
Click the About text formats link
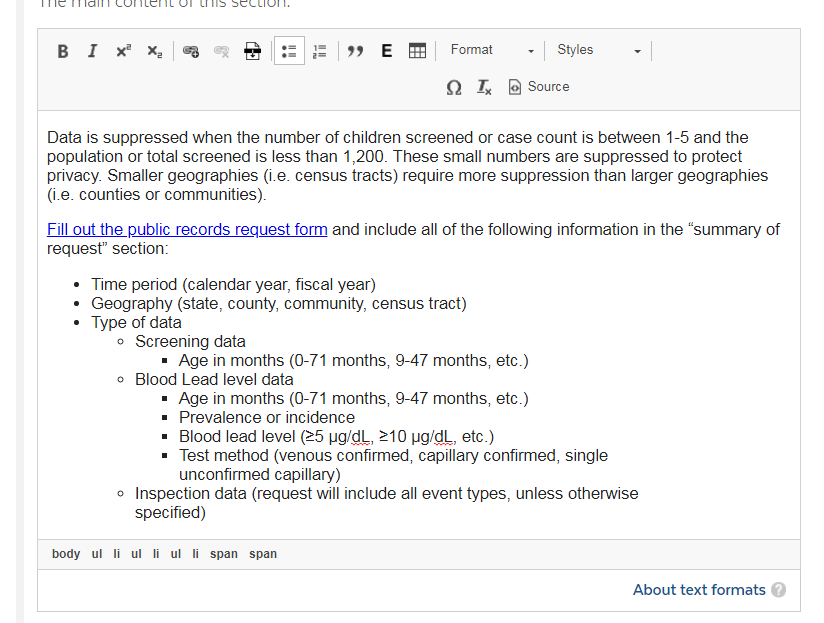coord(699,590)
